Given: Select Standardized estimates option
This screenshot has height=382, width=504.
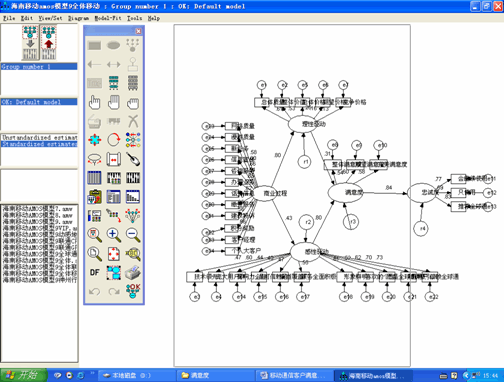Looking at the screenshot, I should tap(39, 144).
